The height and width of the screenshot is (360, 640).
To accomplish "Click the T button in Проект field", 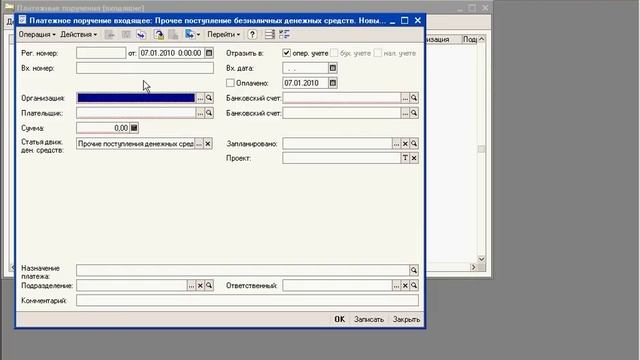I will click(x=405, y=158).
